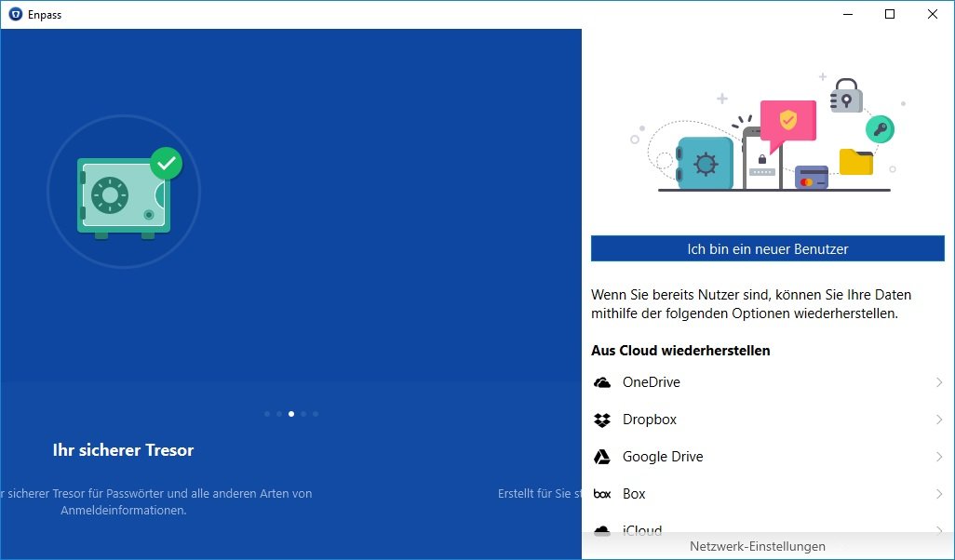Minimize the Enpass window
Viewport: 955px width, 560px height.
(848, 14)
